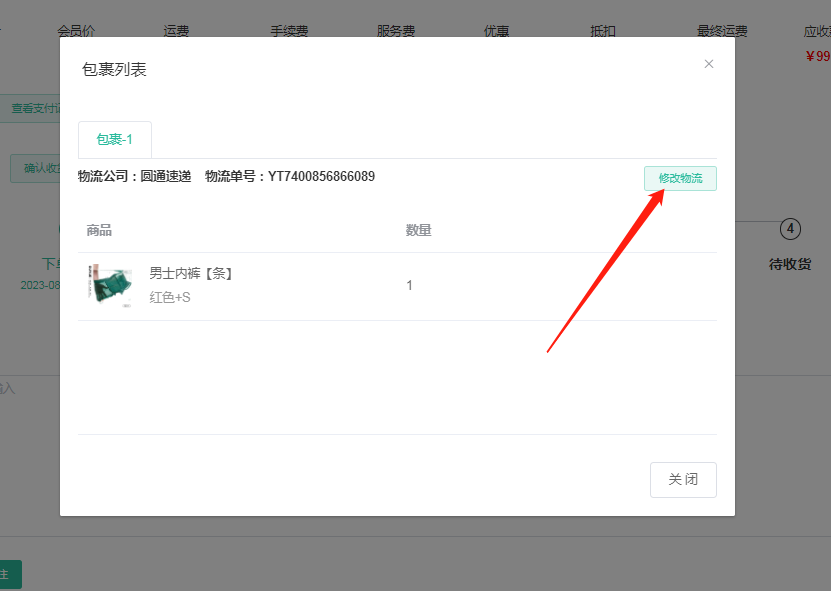The height and width of the screenshot is (591, 831).
Task: Close the 包裹列表 dialog with the X icon
Action: pyautogui.click(x=709, y=64)
